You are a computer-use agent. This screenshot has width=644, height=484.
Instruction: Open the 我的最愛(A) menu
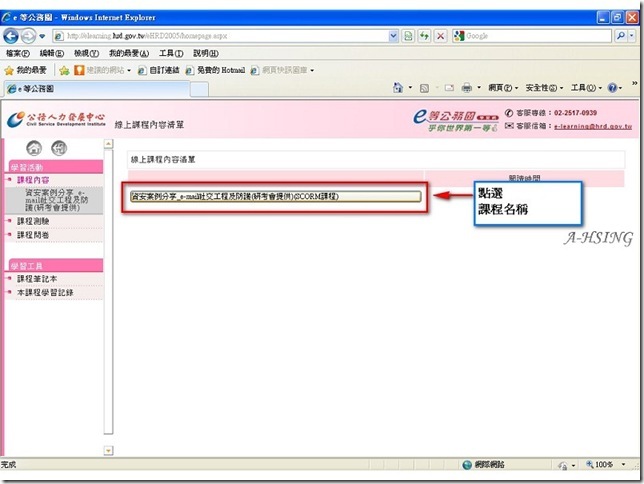click(129, 53)
